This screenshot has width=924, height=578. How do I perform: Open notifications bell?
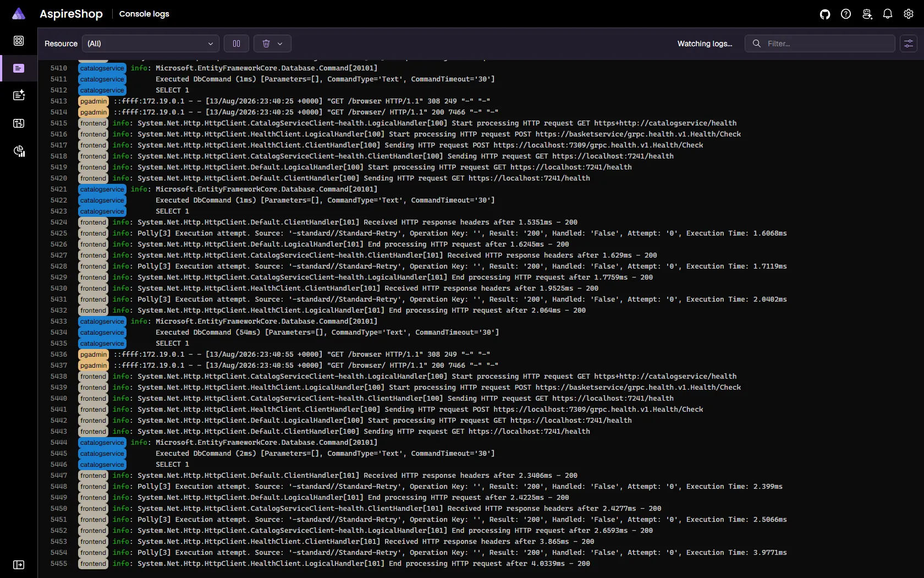pos(888,14)
